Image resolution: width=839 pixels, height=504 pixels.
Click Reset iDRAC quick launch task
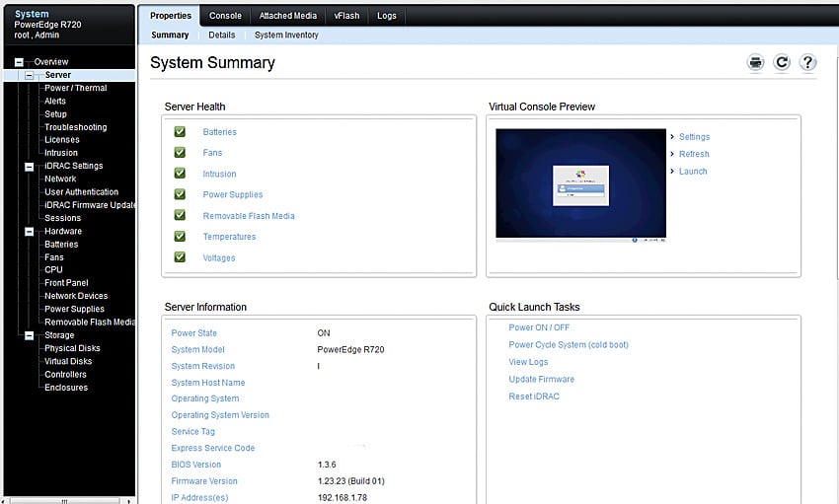click(x=533, y=396)
